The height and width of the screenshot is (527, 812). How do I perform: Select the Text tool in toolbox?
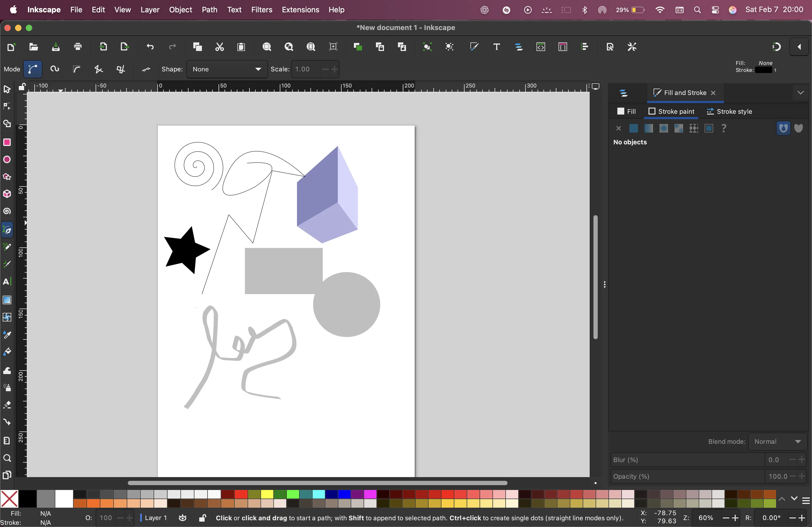(7, 281)
